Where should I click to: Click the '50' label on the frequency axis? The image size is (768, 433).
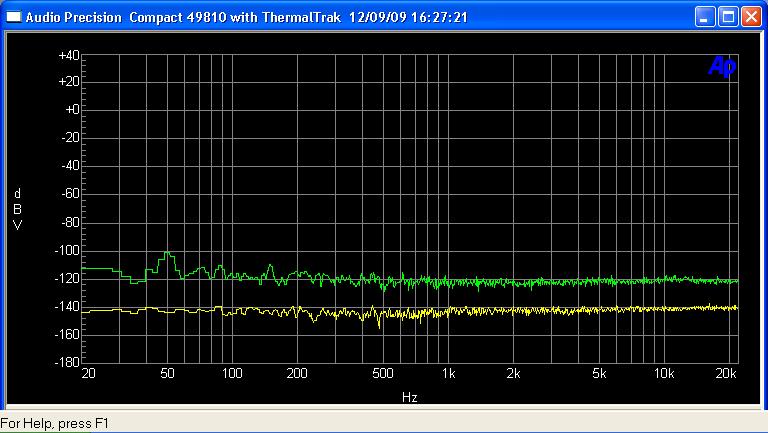coord(167,374)
